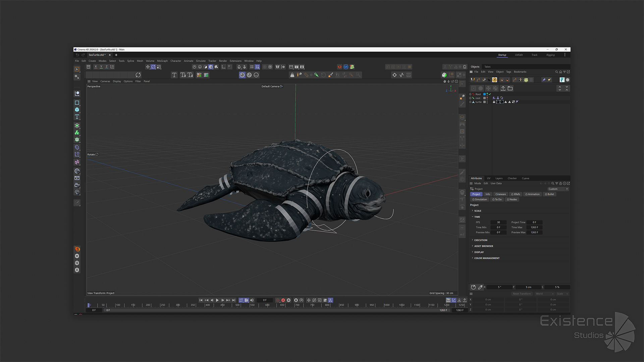Click the Root layer color swatch
This screenshot has width=644, height=362.
point(484,94)
